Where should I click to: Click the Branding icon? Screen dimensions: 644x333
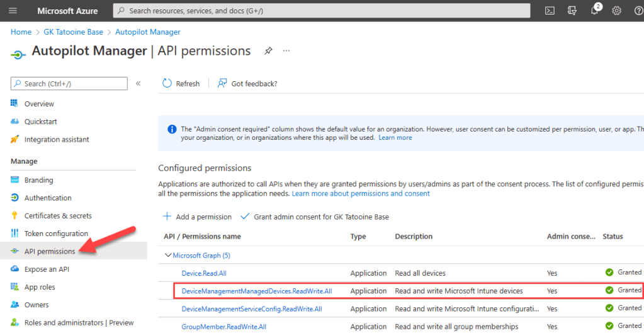[14, 180]
